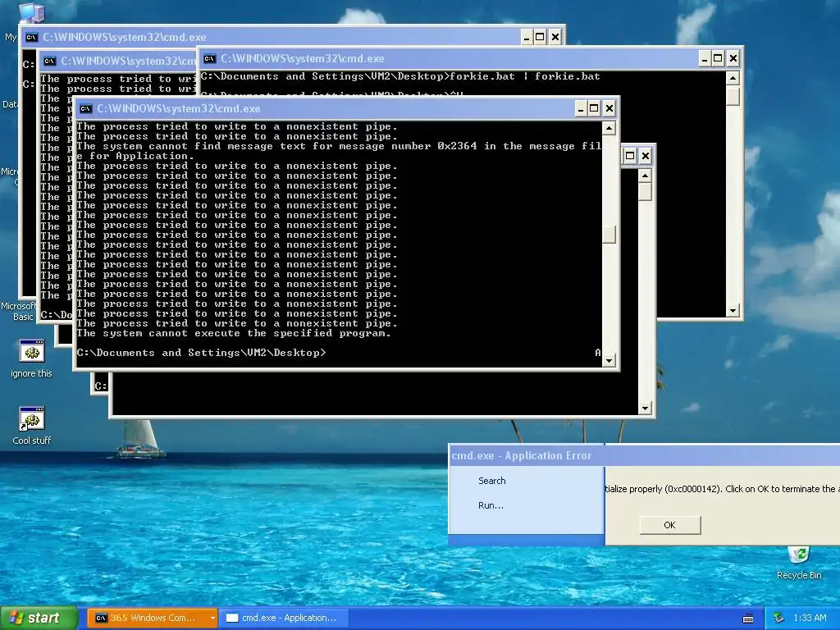The width and height of the screenshot is (840, 630).
Task: Maximize the partly hidden cmd window behind the front one
Action: 631,156
